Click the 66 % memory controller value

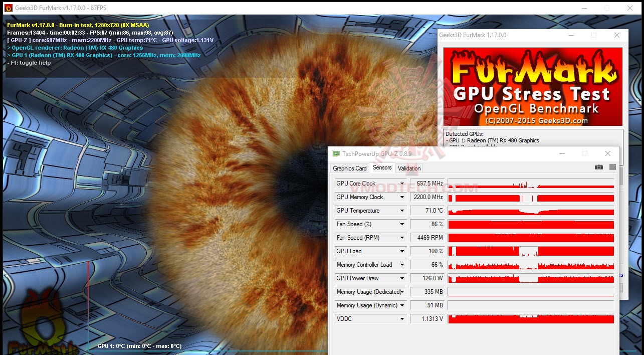tap(427, 265)
